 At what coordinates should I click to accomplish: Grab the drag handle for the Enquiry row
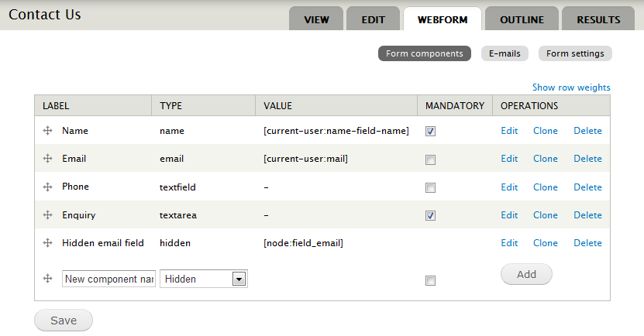point(47,215)
